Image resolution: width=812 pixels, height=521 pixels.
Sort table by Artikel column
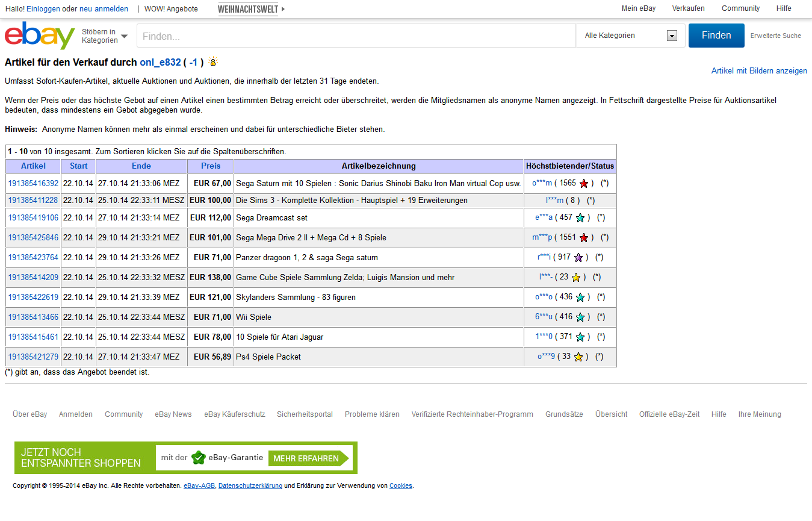(x=33, y=166)
